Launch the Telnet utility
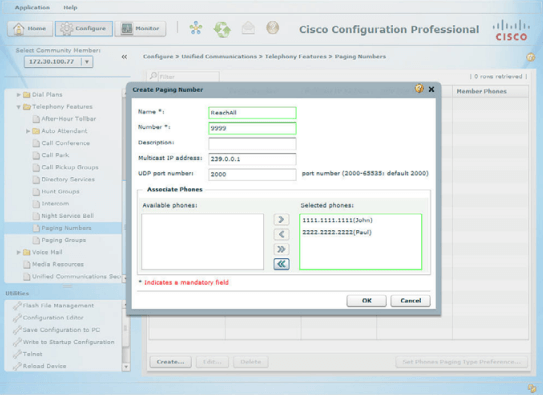Screen dimensions: 543x395 pyautogui.click(x=33, y=354)
